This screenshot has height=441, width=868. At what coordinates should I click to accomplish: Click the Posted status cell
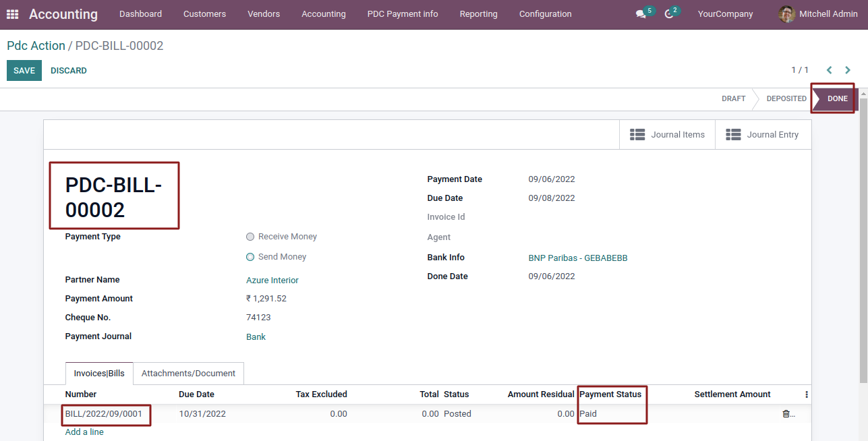(457, 414)
